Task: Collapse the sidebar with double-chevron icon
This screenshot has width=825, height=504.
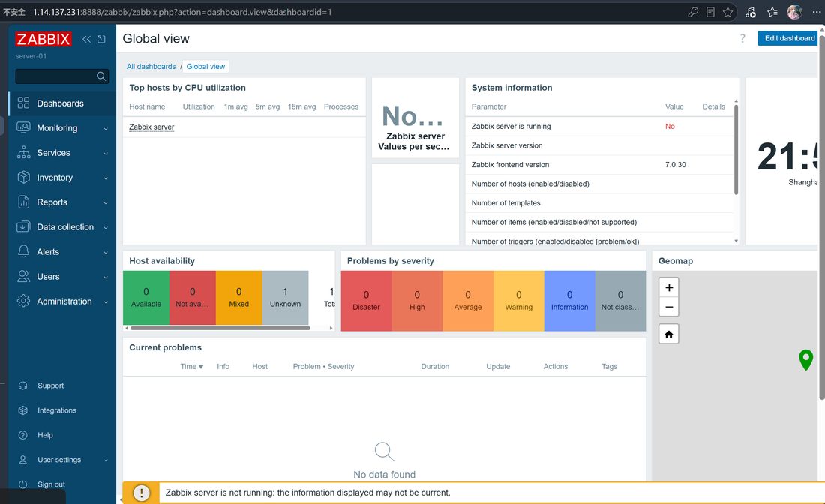Action: [86, 39]
